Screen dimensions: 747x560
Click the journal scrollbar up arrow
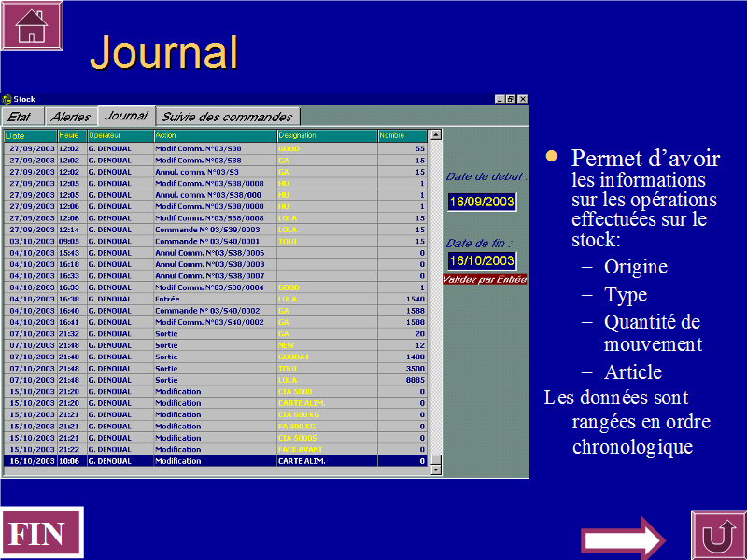click(435, 134)
